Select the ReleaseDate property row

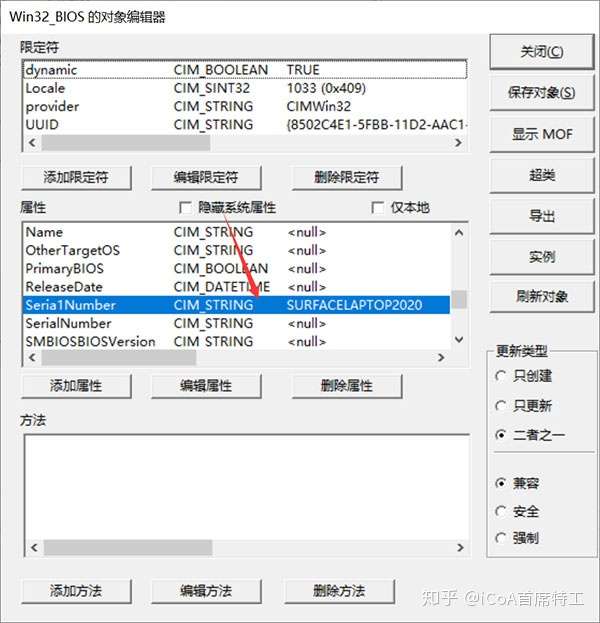(237, 287)
